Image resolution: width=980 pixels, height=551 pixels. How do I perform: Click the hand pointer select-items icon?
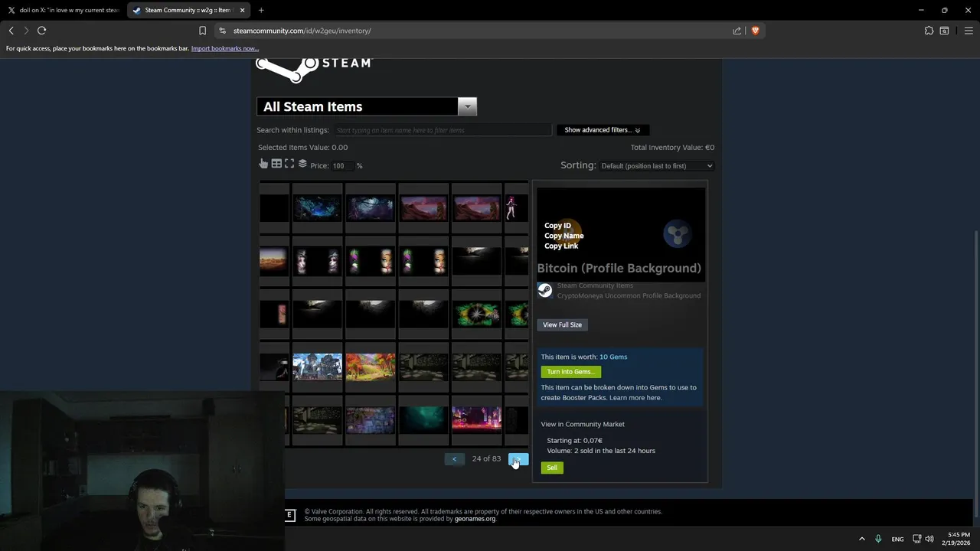[x=263, y=164]
